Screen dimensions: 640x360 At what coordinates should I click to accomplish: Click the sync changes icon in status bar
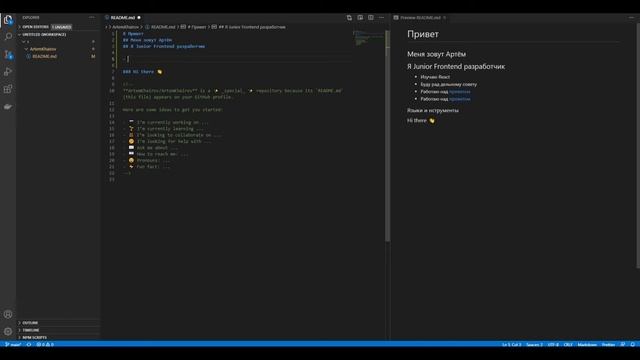(29, 344)
